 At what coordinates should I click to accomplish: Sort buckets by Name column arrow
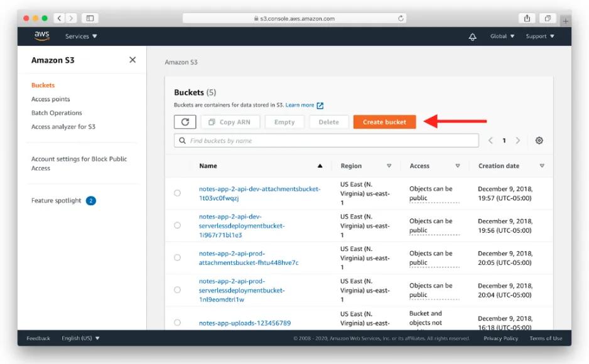[x=320, y=166]
